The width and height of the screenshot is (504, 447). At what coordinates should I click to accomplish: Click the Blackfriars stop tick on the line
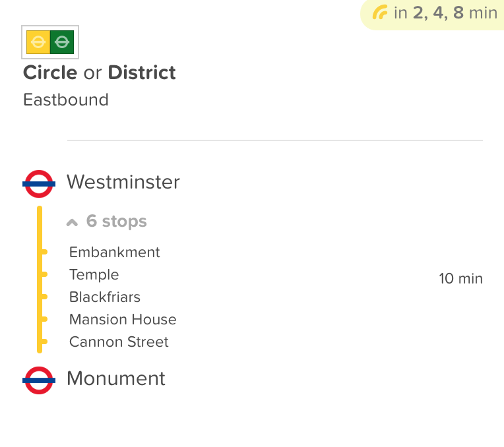(44, 297)
